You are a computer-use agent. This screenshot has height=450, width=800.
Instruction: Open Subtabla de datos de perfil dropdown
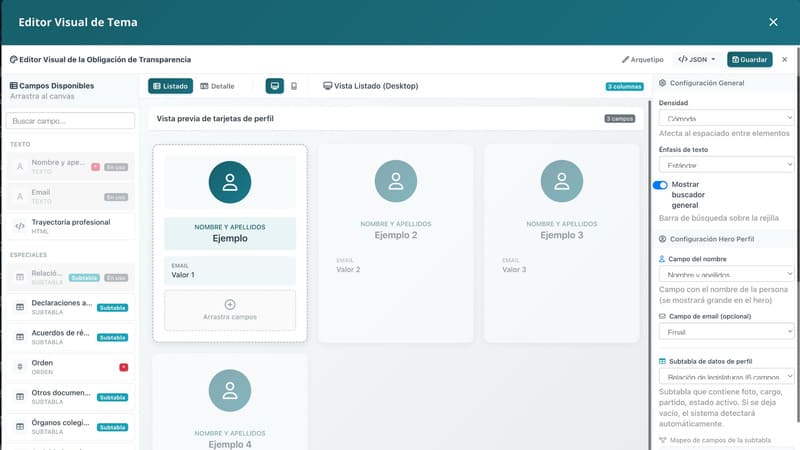(x=726, y=377)
